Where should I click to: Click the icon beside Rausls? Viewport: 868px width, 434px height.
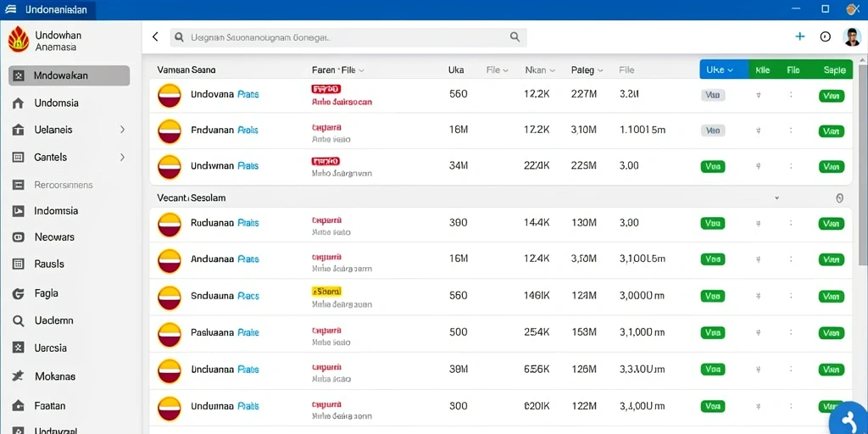pyautogui.click(x=18, y=264)
